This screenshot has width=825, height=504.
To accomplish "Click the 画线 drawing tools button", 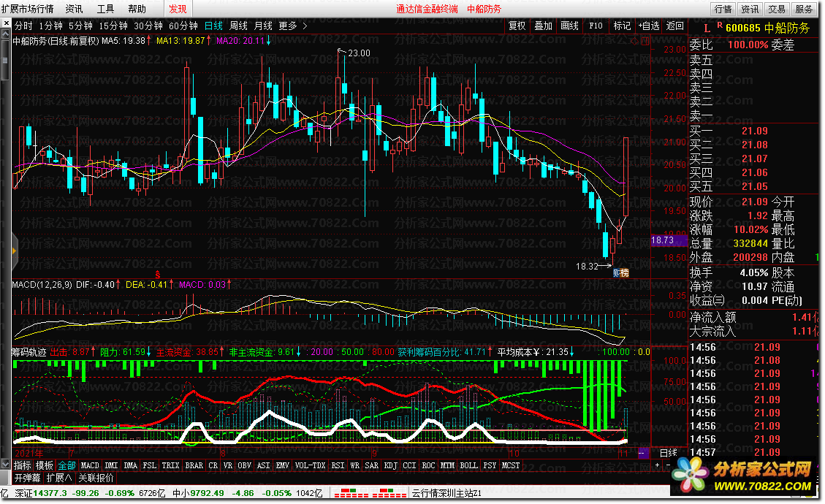I will coord(570,26).
